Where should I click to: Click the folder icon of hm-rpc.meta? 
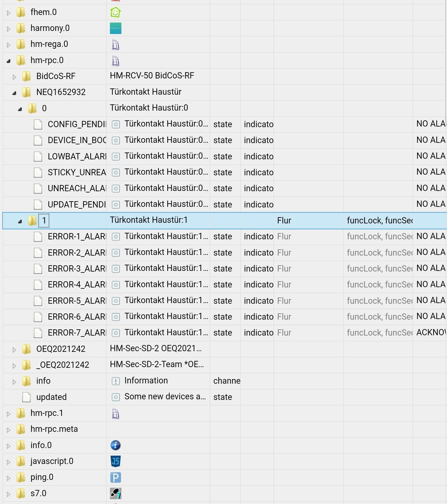click(x=21, y=429)
